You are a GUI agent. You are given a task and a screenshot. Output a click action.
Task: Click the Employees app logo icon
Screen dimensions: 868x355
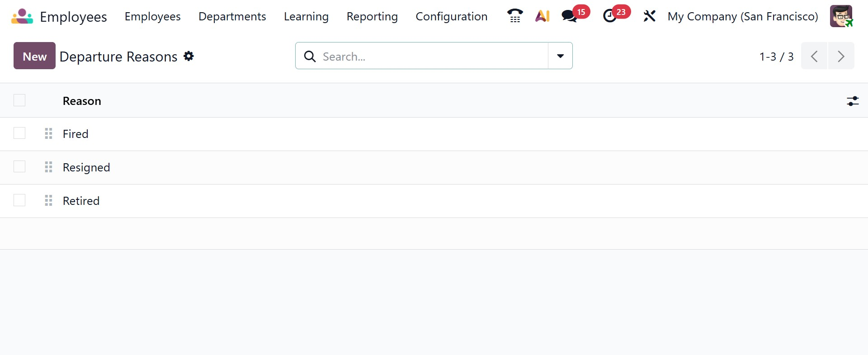pos(22,17)
